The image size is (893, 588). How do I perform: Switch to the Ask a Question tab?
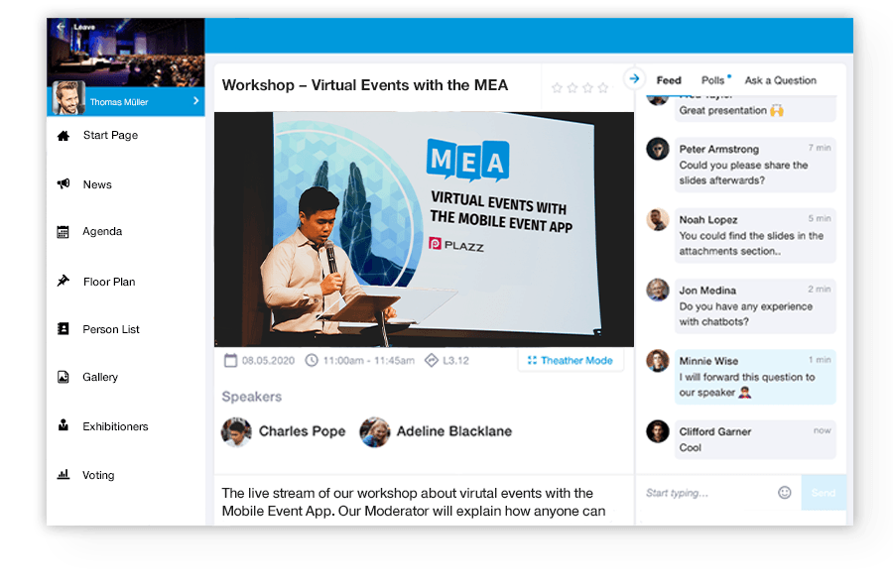[x=780, y=80]
